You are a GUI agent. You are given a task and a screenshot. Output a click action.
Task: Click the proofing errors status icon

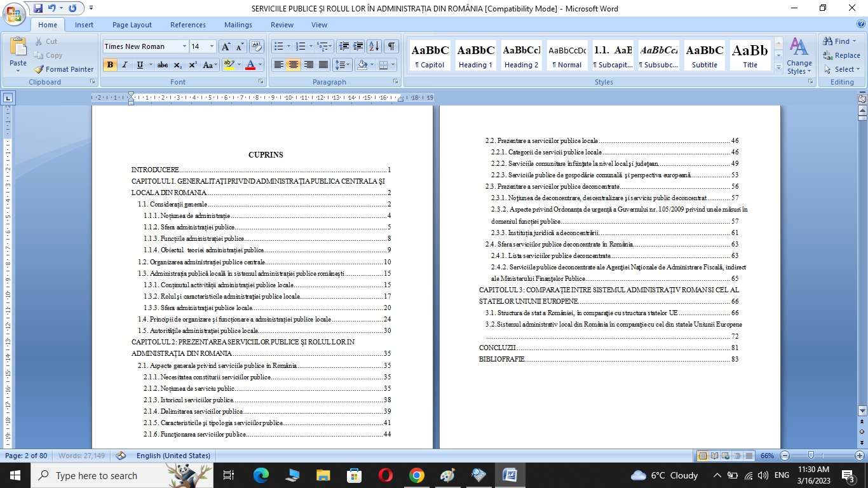coord(121,456)
